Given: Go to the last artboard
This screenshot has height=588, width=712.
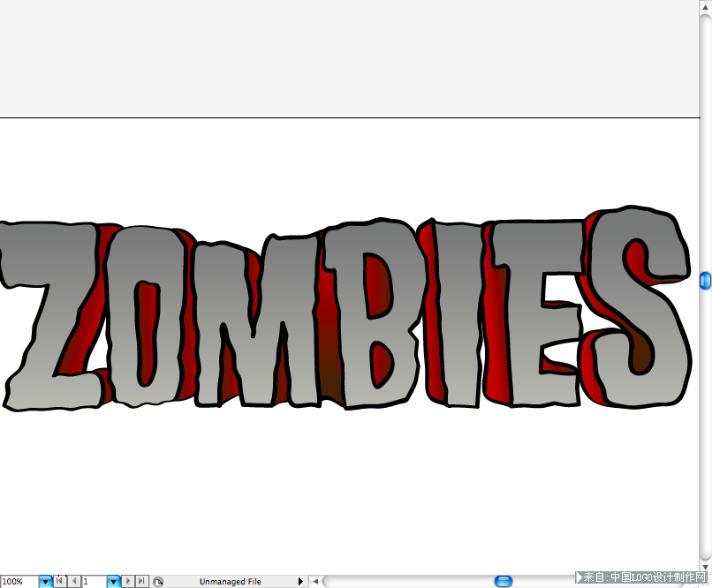Looking at the screenshot, I should tap(142, 581).
